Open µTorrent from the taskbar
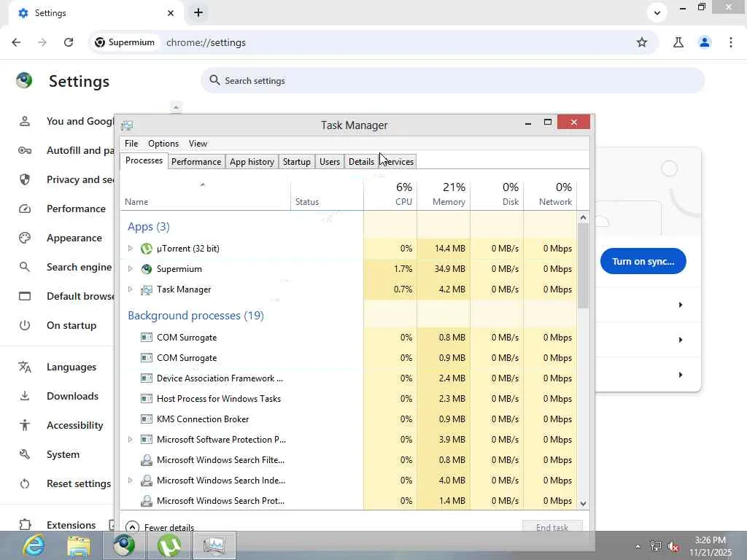Image resolution: width=747 pixels, height=560 pixels. [x=169, y=545]
